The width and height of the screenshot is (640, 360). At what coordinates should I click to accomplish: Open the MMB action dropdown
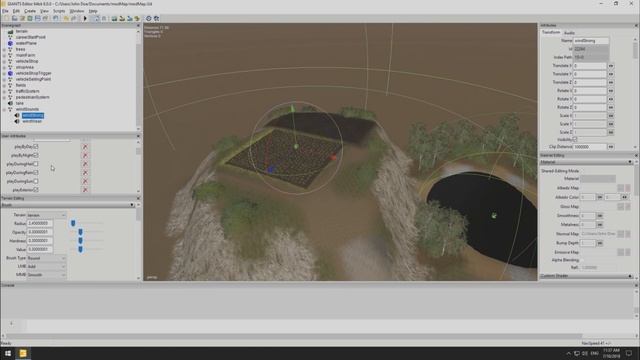[x=46, y=275]
